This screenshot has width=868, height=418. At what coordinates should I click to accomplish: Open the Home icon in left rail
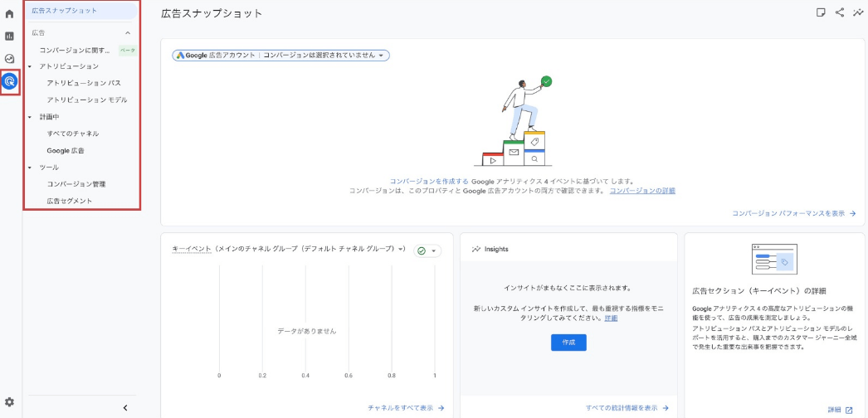pyautogui.click(x=10, y=14)
